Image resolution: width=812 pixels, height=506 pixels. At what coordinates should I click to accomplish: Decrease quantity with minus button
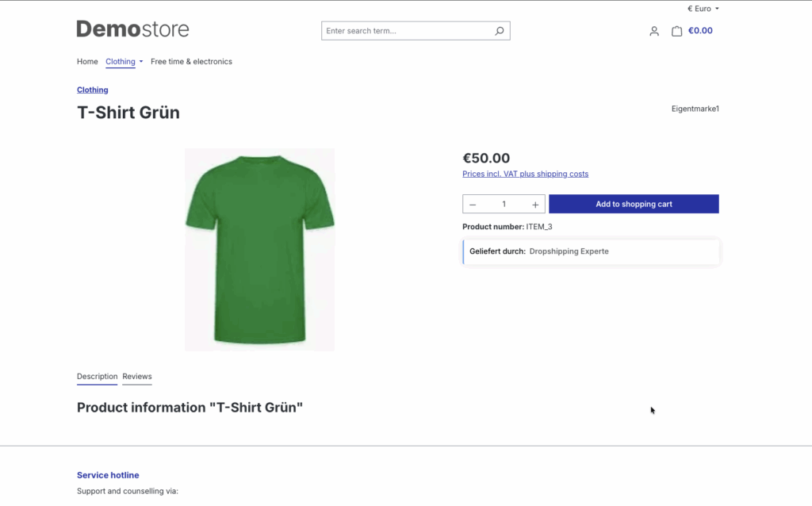point(473,205)
